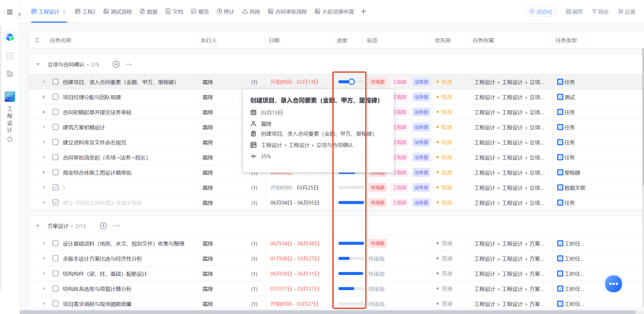644x314 pixels.
Task: Check the 创建项目，录入合同要素 task checkbox
Action: (x=56, y=82)
